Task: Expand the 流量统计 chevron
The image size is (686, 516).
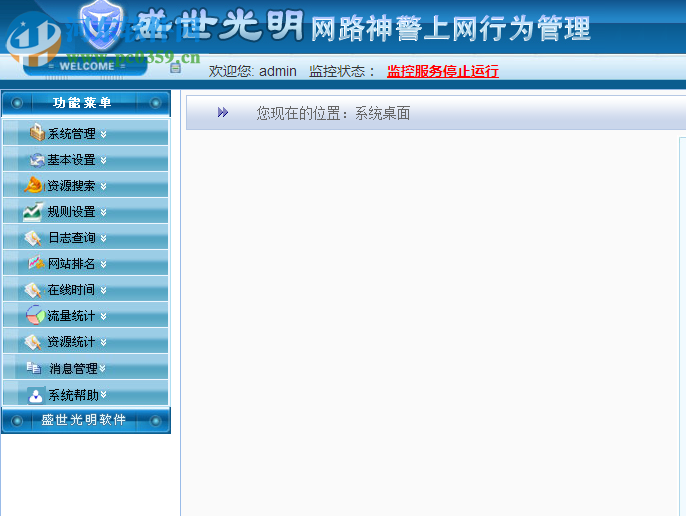Action: pos(103,316)
